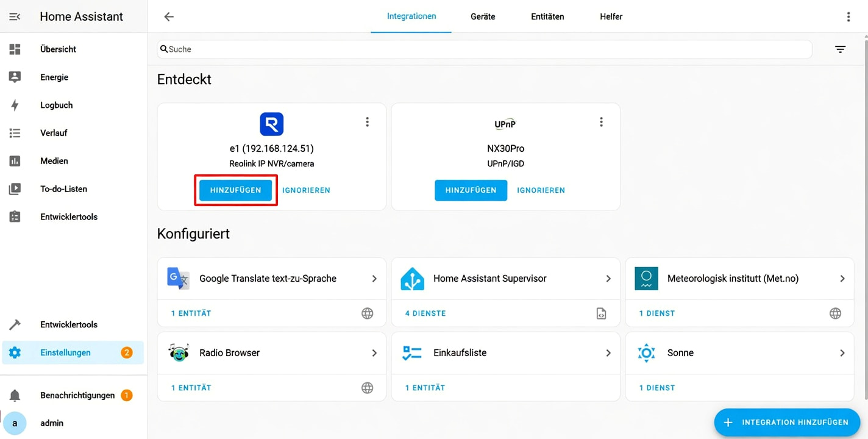Expand Meteorologisk institutt chevron
The width and height of the screenshot is (868, 439).
[x=842, y=279]
